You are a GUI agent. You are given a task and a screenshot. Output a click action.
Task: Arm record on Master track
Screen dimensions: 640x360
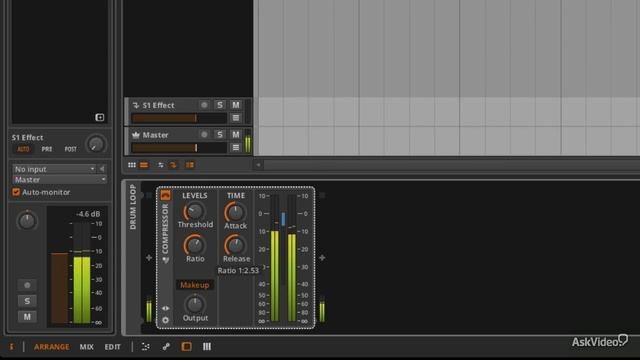click(204, 135)
